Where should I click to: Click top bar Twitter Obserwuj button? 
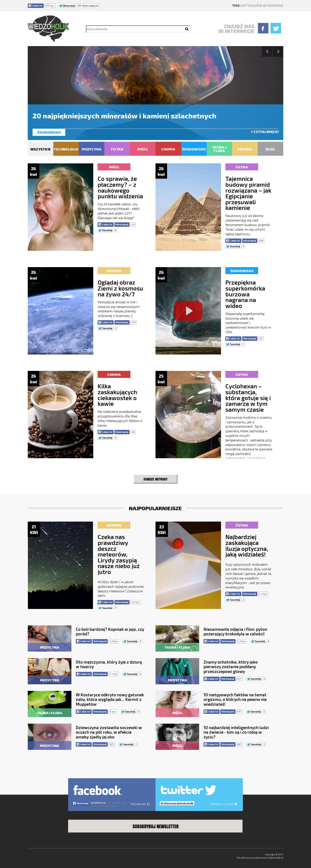(x=67, y=6)
